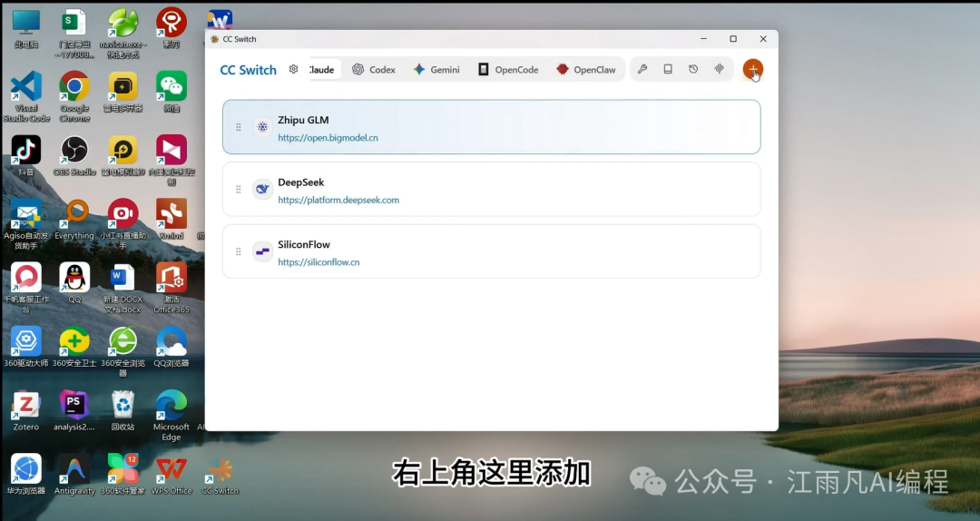The width and height of the screenshot is (980, 521).
Task: Switch to the OpenClaw tab
Action: (585, 69)
